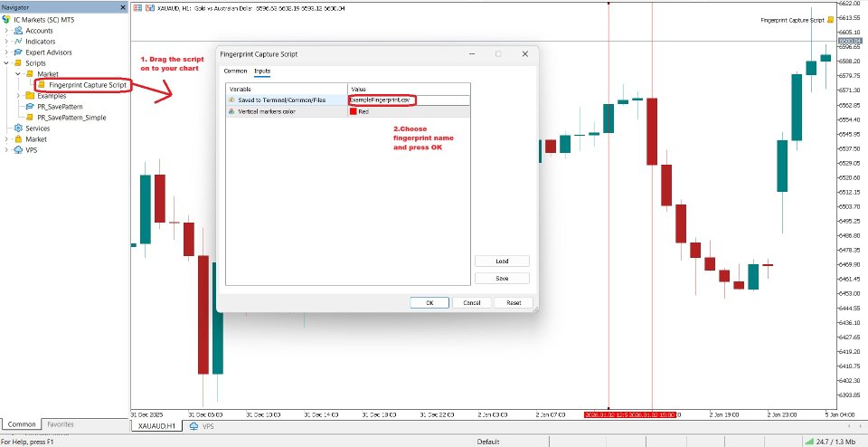Select the Services entry

tap(38, 128)
